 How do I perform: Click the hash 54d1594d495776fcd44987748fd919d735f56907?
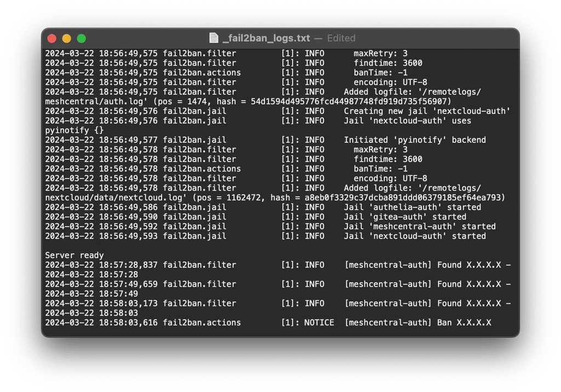click(349, 102)
